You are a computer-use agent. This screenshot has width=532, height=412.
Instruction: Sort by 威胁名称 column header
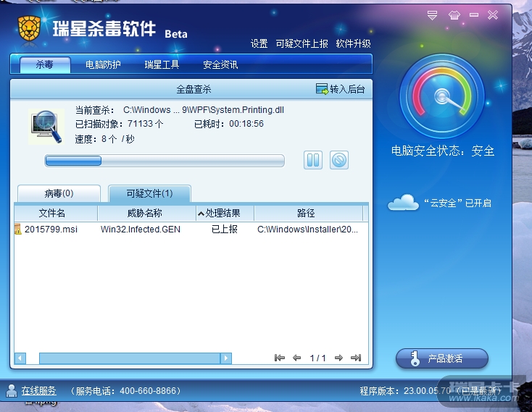tap(146, 213)
